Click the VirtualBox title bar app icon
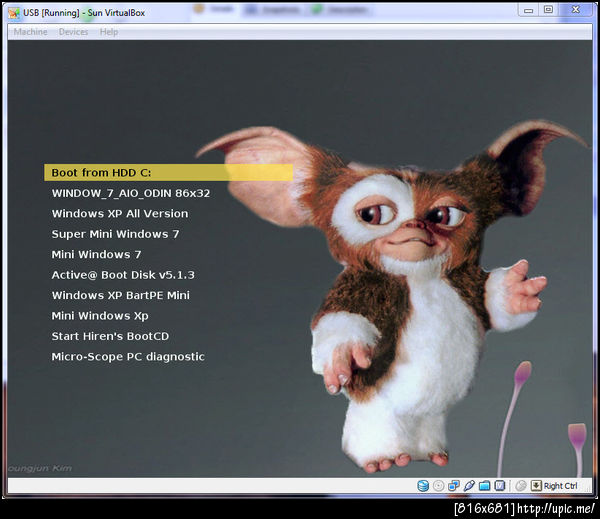Viewport: 600px width, 519px height. coord(14,13)
